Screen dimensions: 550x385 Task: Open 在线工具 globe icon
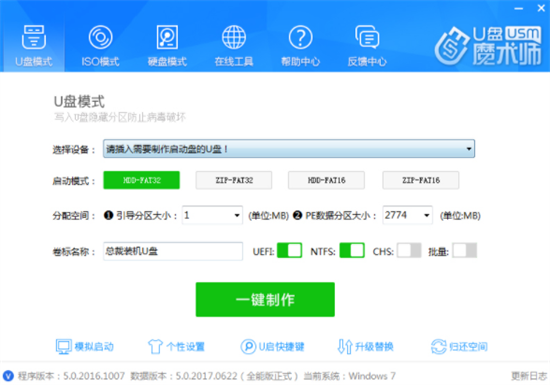(x=234, y=37)
